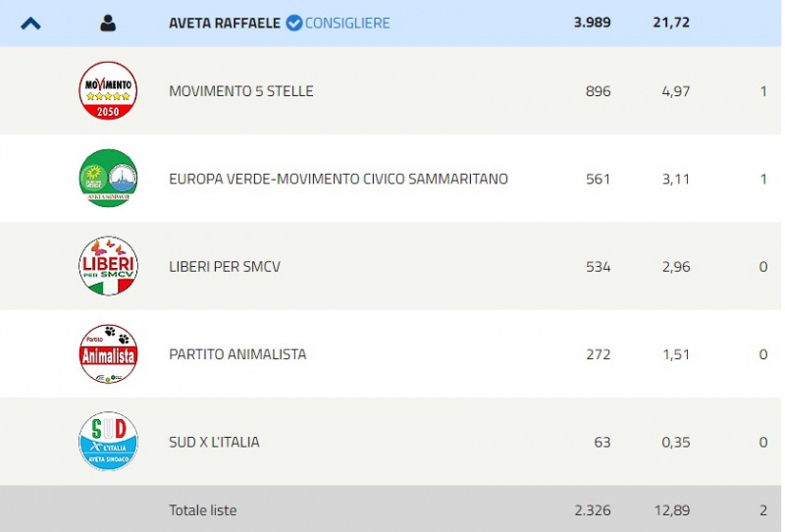This screenshot has width=785, height=532.
Task: Click the 21,72 candidate percentage value
Action: tap(669, 22)
